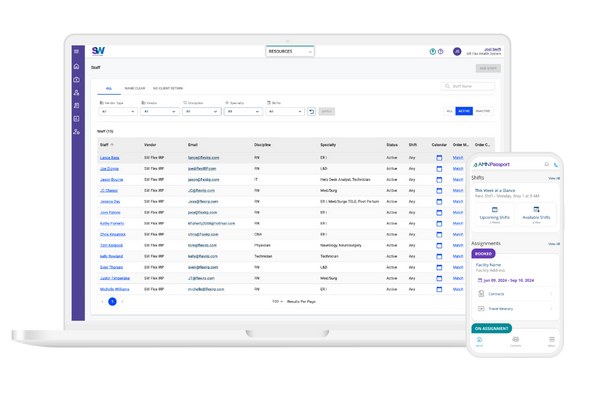Screen dimensions: 600x400
Task: Expand the Specialty filter dropdown
Action: pyautogui.click(x=244, y=112)
